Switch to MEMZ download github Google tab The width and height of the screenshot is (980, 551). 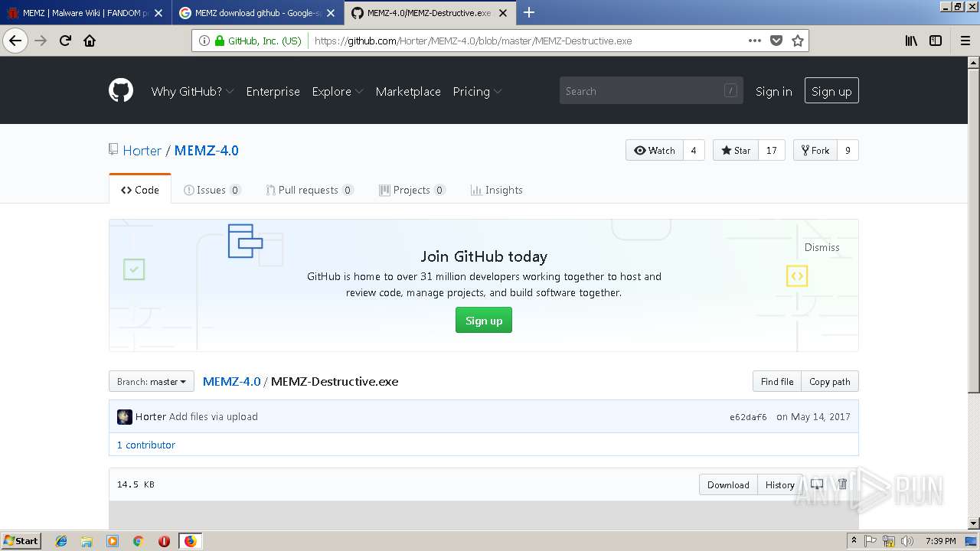tap(257, 13)
